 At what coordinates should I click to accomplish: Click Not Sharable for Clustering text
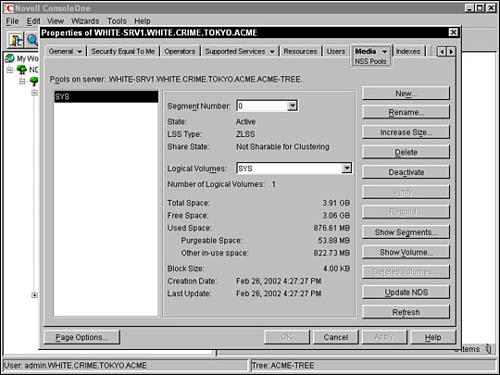coord(283,147)
